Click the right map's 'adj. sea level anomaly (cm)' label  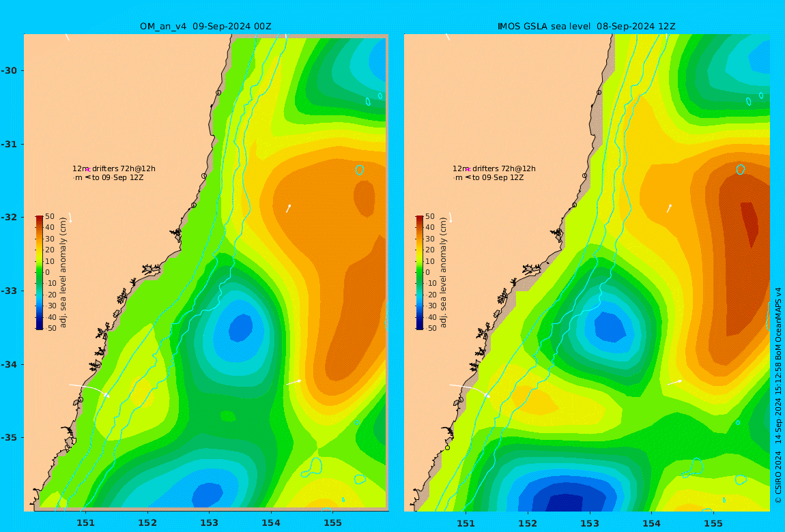443,273
